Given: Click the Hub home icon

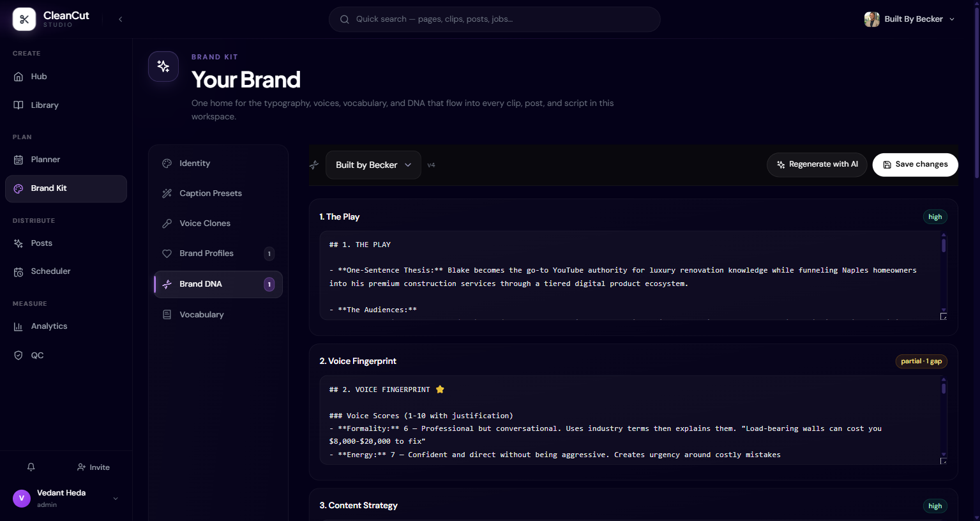Looking at the screenshot, I should pyautogui.click(x=19, y=77).
